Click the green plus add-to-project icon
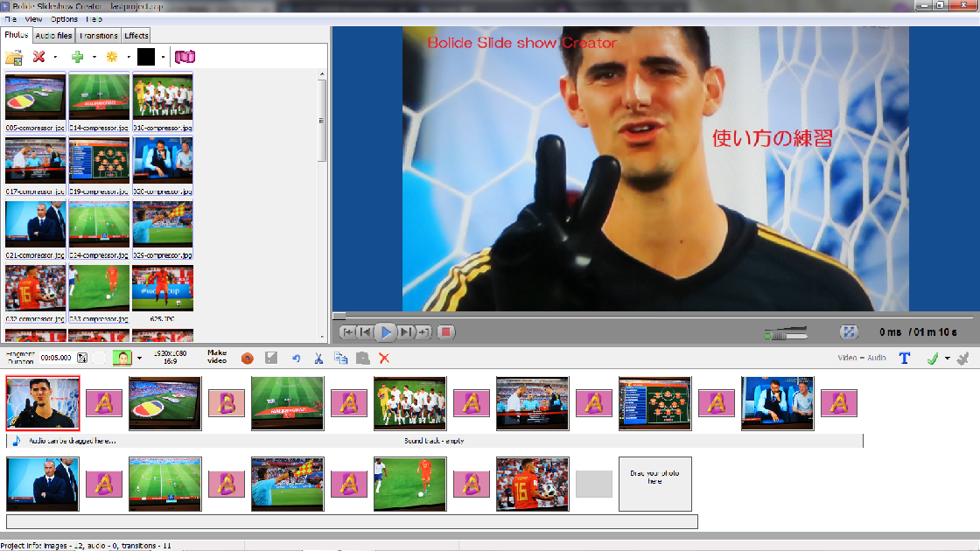The width and height of the screenshot is (980, 551). click(x=78, y=57)
